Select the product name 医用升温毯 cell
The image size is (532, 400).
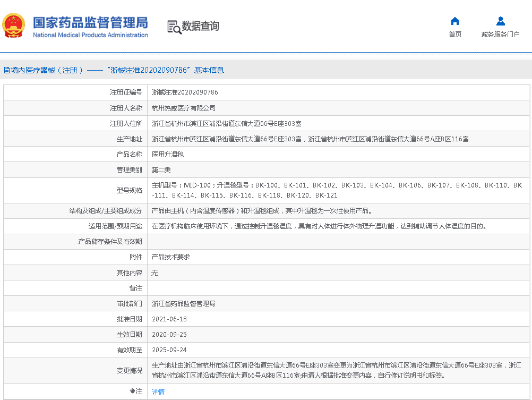(167, 154)
